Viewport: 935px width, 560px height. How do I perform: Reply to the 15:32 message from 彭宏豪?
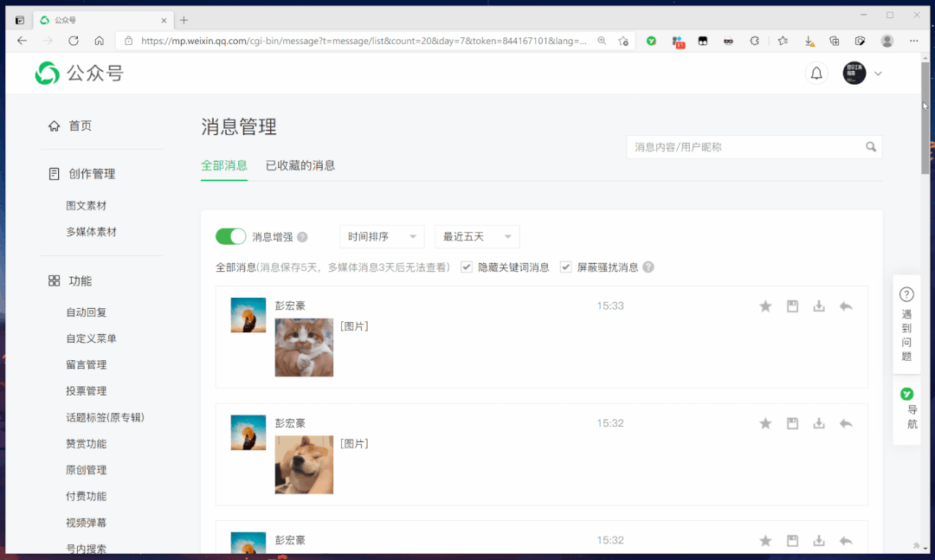point(846,423)
